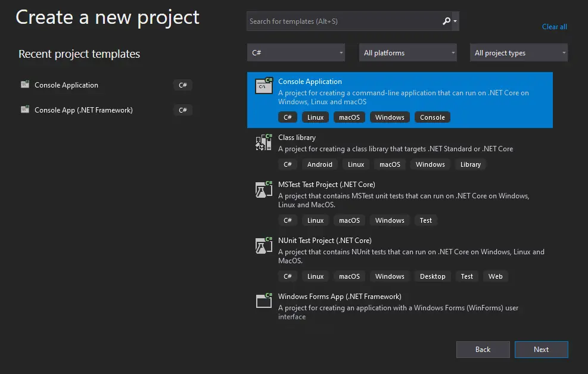The width and height of the screenshot is (588, 374).
Task: Click the Windows tag on Class library
Action: [430, 164]
